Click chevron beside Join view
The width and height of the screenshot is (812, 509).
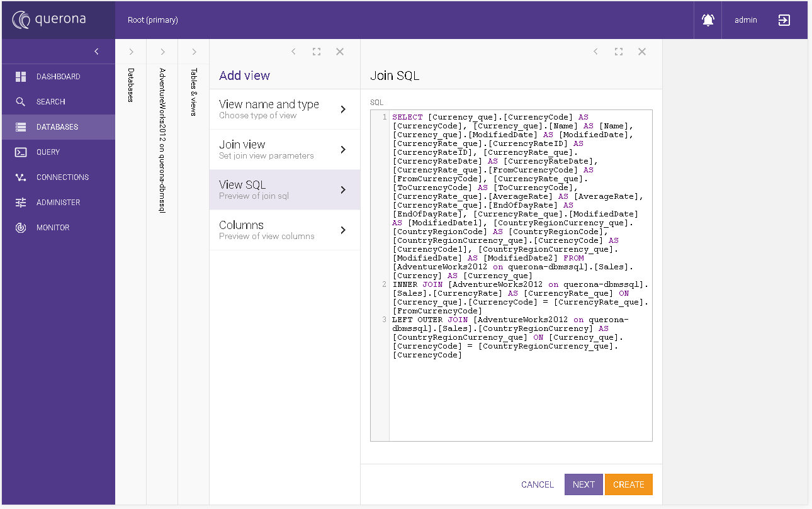click(343, 150)
